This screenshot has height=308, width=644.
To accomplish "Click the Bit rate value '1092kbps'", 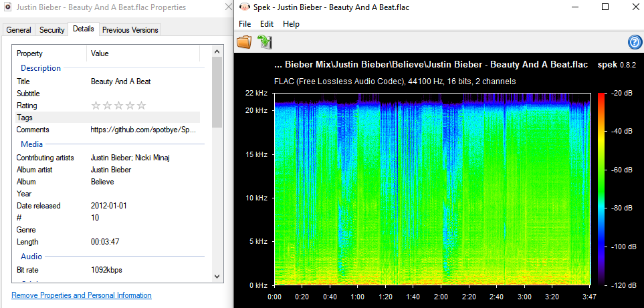I will (x=106, y=271).
